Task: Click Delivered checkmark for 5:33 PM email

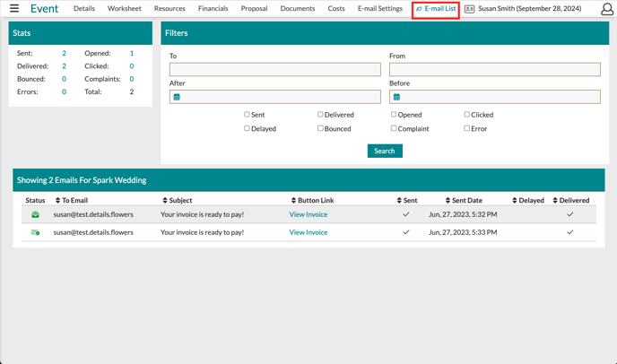Action: pos(569,232)
